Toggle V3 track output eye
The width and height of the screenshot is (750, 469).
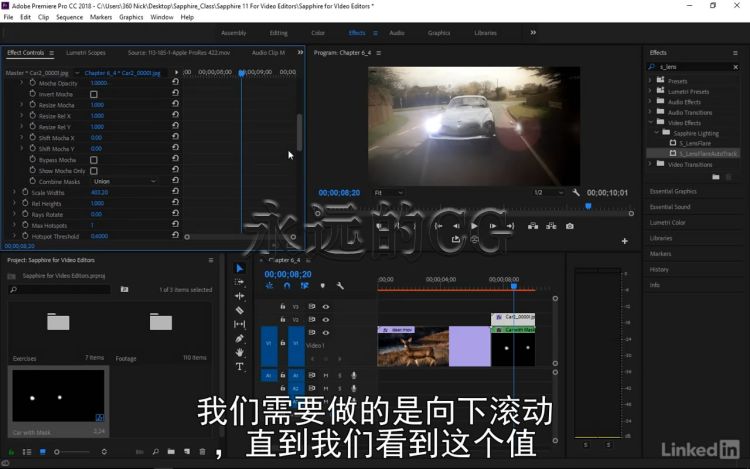326,306
